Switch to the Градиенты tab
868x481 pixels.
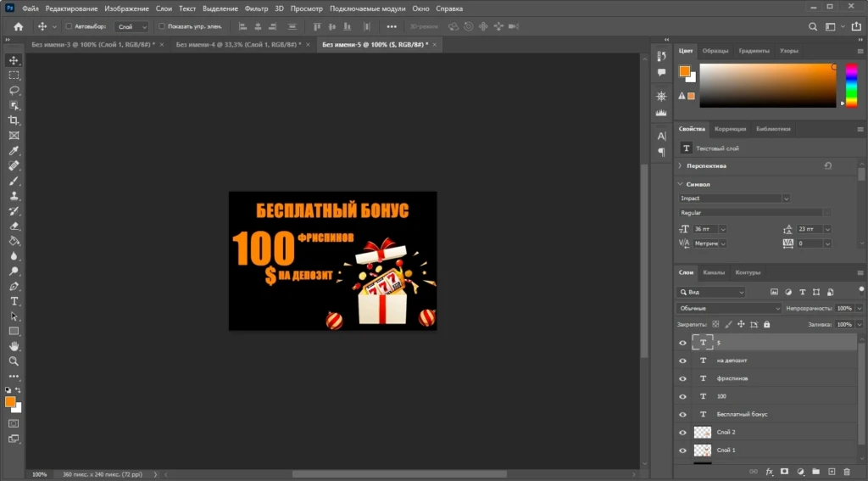754,50
